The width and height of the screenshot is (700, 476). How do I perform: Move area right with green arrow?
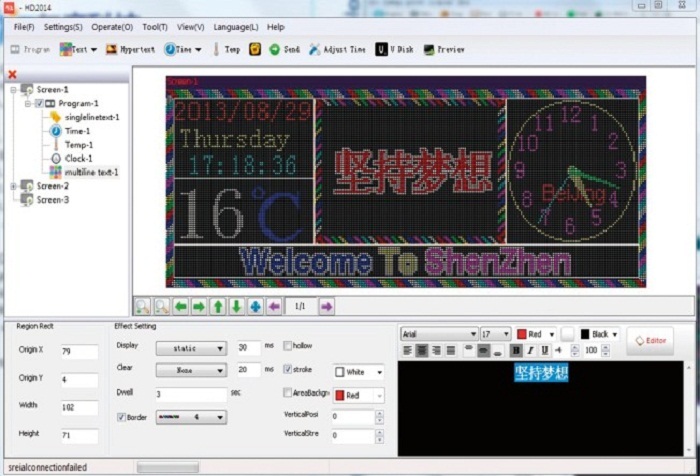click(199, 307)
